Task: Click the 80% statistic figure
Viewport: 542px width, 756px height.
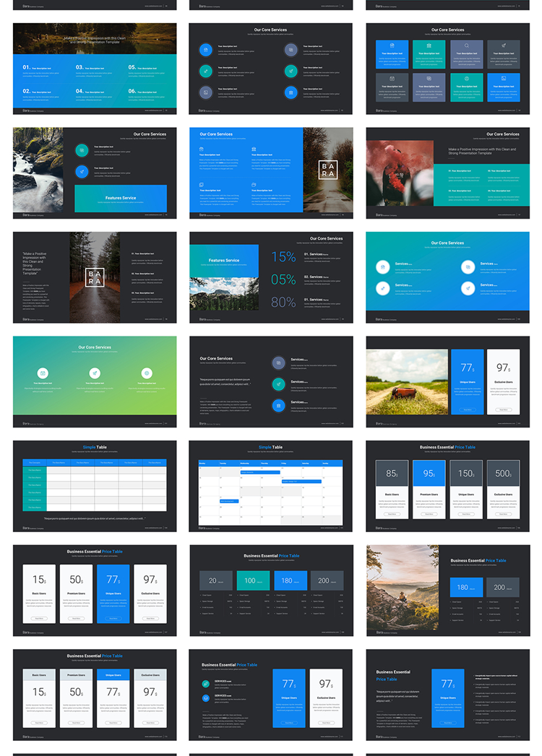Action: 283,302
